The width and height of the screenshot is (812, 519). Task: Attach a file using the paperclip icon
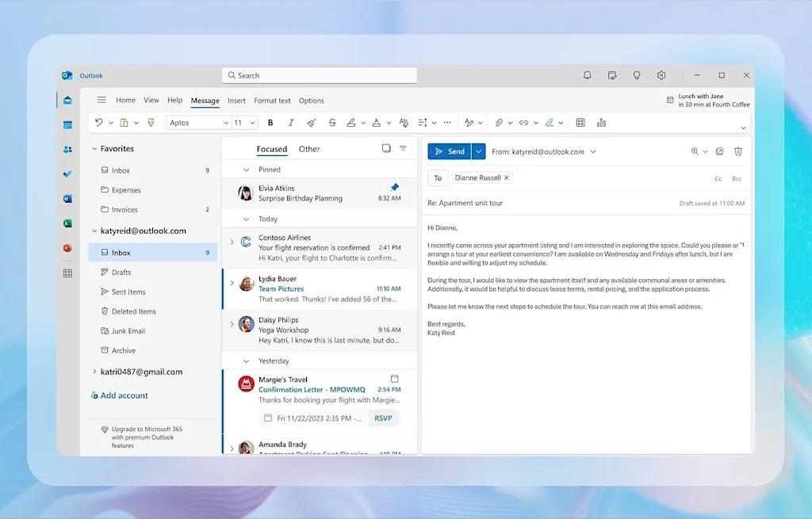(x=500, y=123)
